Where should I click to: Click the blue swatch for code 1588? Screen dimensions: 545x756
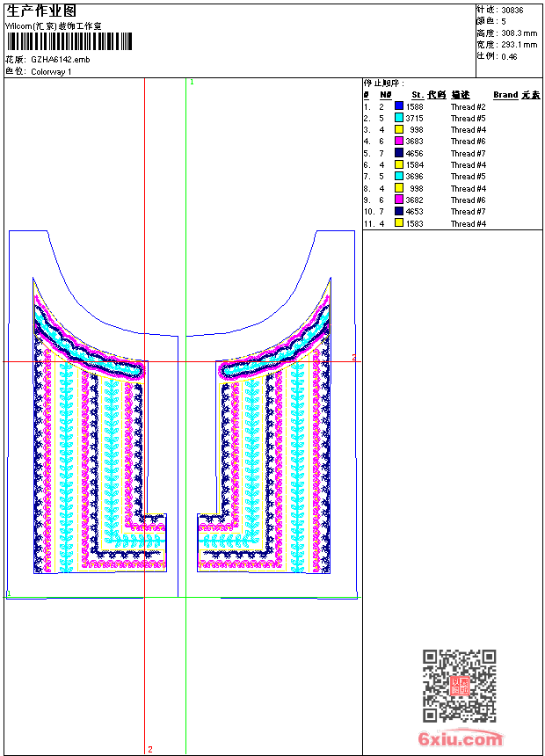point(399,106)
